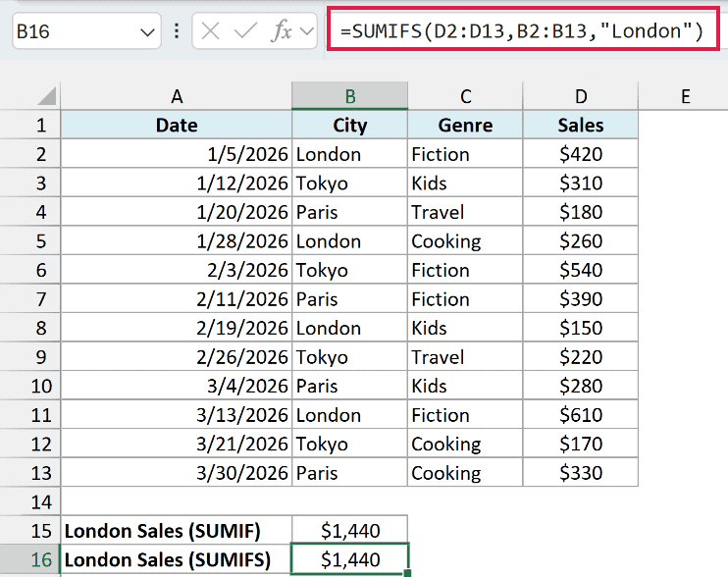Select the SUMIFS result $1,440 in row 16
The width and height of the screenshot is (728, 577).
(x=349, y=559)
